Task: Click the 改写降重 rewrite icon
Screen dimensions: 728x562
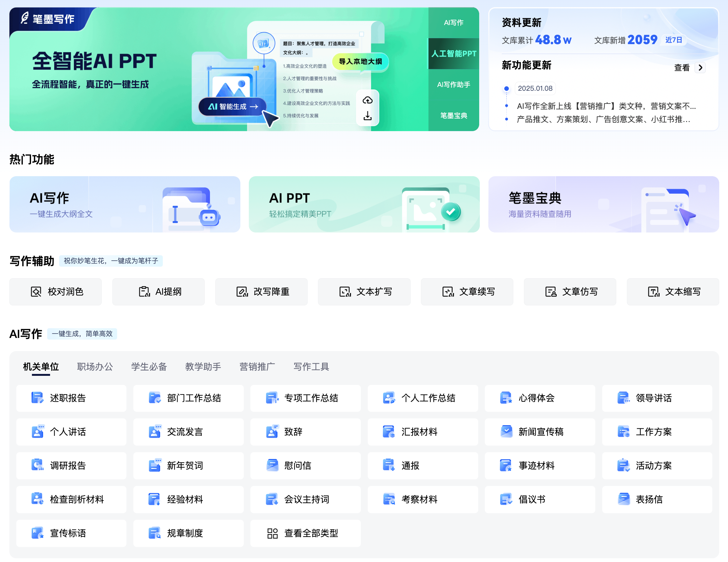Action: (x=242, y=292)
